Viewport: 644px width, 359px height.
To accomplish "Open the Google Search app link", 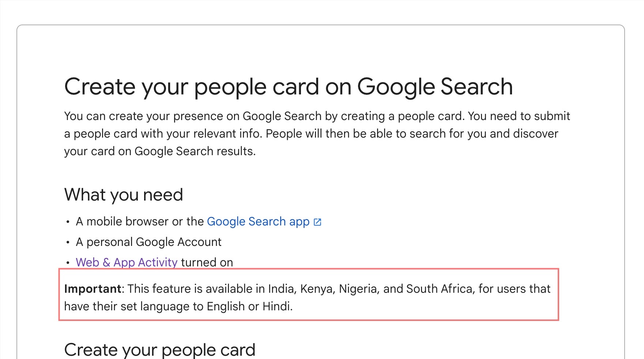I will [x=258, y=222].
